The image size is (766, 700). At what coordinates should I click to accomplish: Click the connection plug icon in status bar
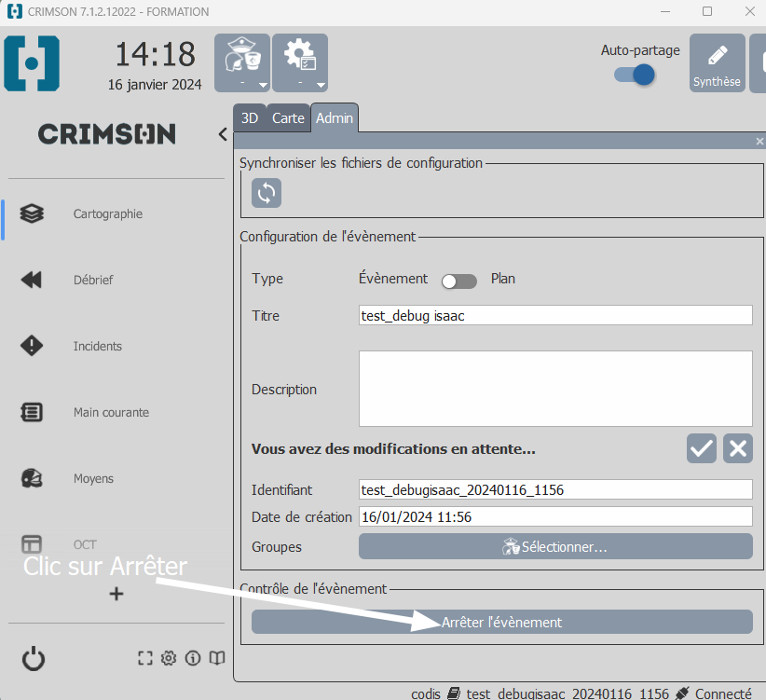682,693
